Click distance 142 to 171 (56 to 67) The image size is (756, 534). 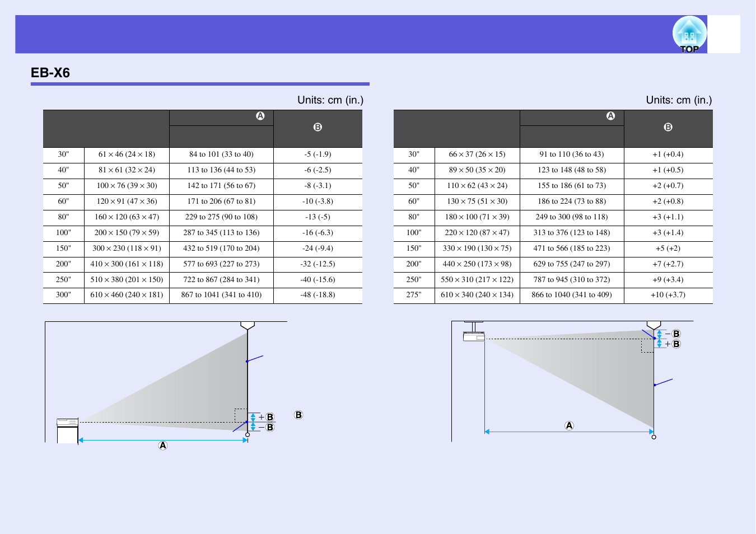click(221, 186)
